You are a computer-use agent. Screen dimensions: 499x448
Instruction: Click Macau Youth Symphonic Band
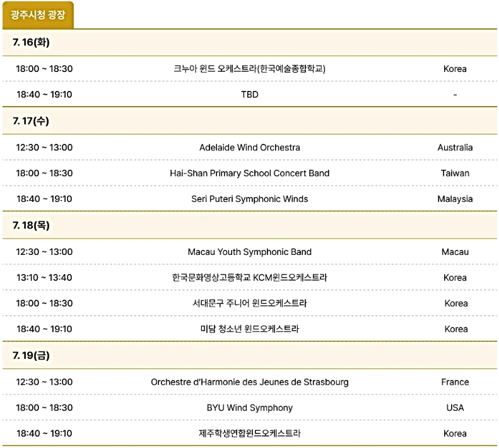(x=250, y=252)
